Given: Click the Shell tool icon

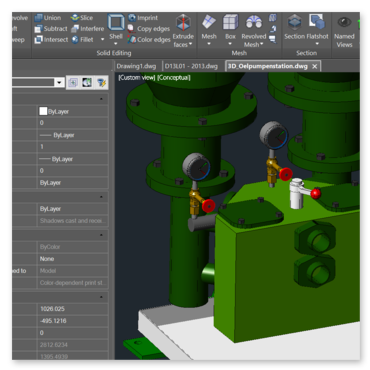Looking at the screenshot, I should coord(116,23).
